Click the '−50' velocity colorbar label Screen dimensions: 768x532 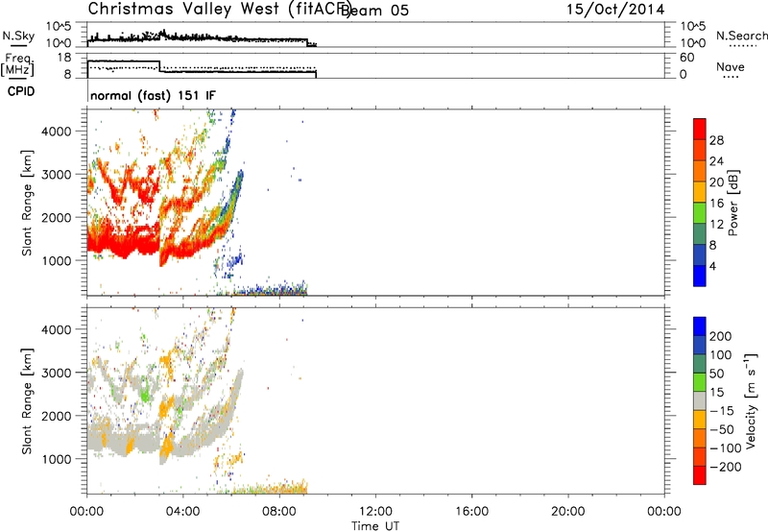point(722,429)
